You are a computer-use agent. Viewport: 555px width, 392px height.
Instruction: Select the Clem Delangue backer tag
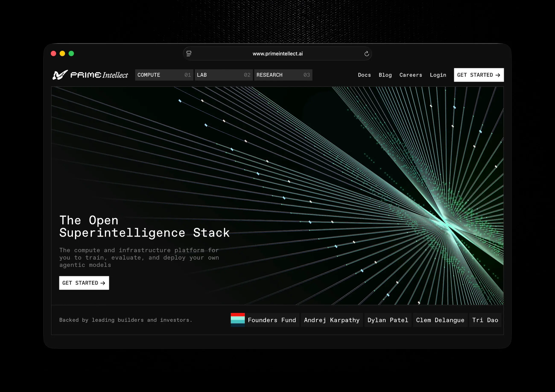point(440,320)
